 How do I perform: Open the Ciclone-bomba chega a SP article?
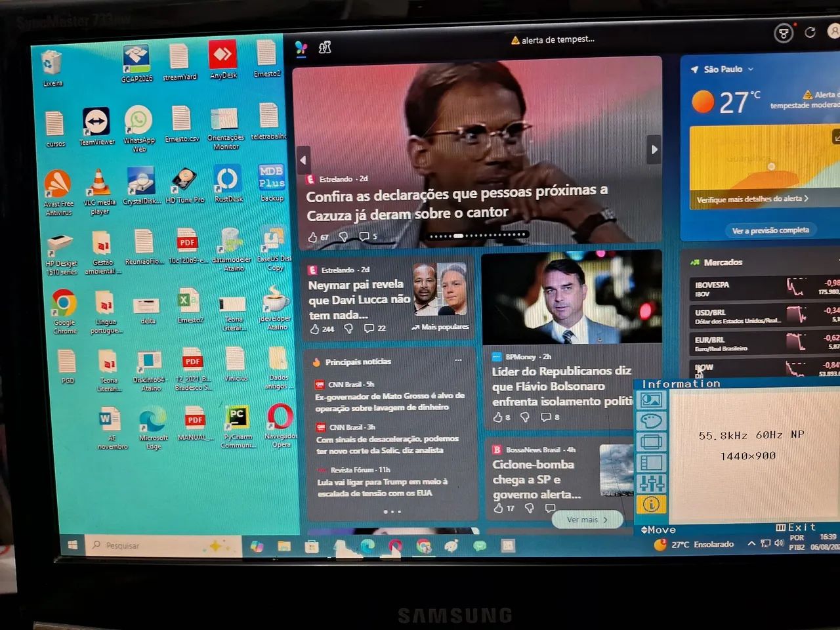pos(537,479)
